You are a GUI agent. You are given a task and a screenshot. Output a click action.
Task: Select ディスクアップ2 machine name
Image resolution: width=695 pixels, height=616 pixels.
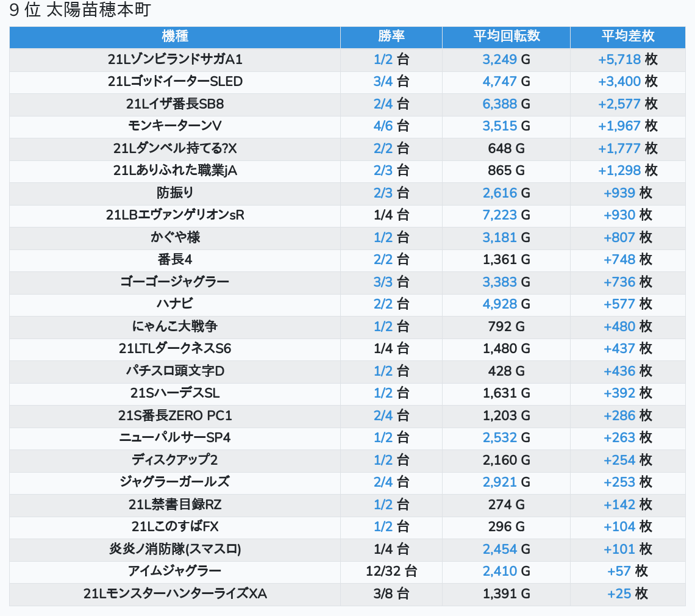click(174, 460)
